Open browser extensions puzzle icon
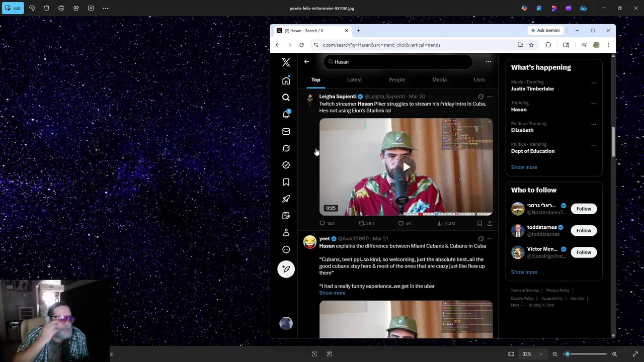 (548, 45)
